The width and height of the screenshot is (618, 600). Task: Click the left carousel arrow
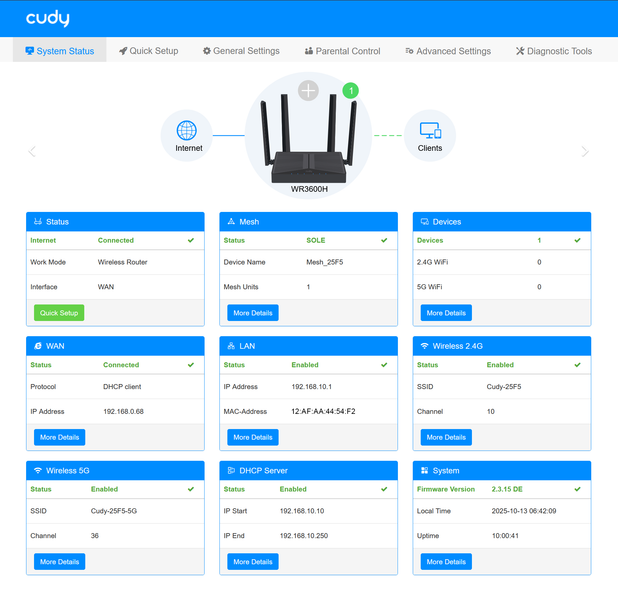pyautogui.click(x=32, y=151)
